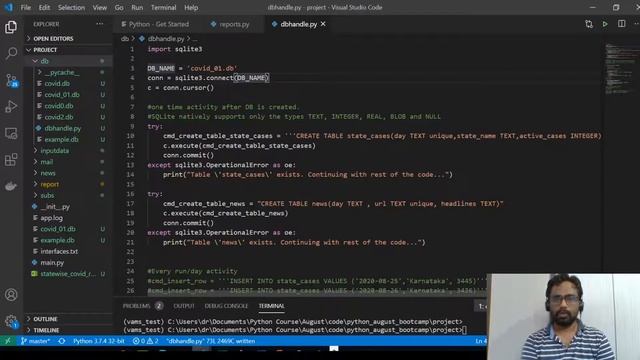Select dbhandle.py in the explorer tree
The width and height of the screenshot is (640, 360).
point(62,128)
